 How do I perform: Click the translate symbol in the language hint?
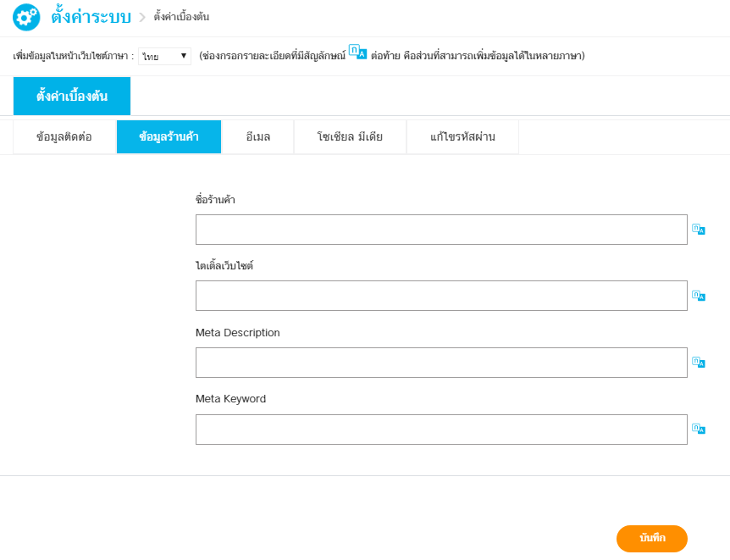coord(357,52)
